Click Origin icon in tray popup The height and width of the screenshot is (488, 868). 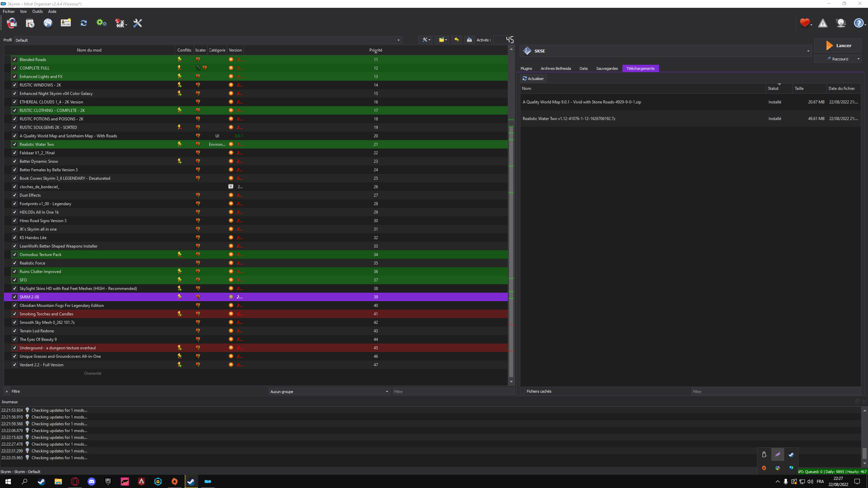(764, 468)
